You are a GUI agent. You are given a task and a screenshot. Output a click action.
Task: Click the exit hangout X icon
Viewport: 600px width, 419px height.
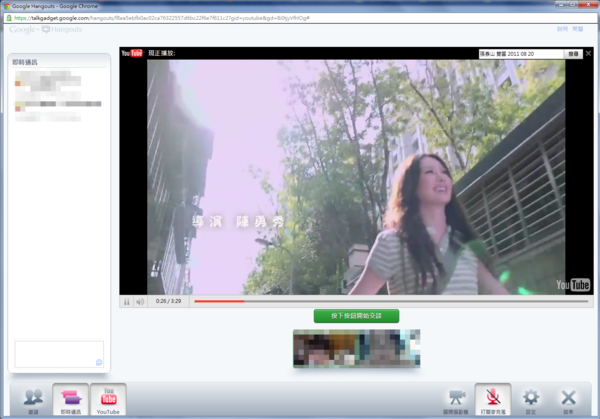pos(569,398)
